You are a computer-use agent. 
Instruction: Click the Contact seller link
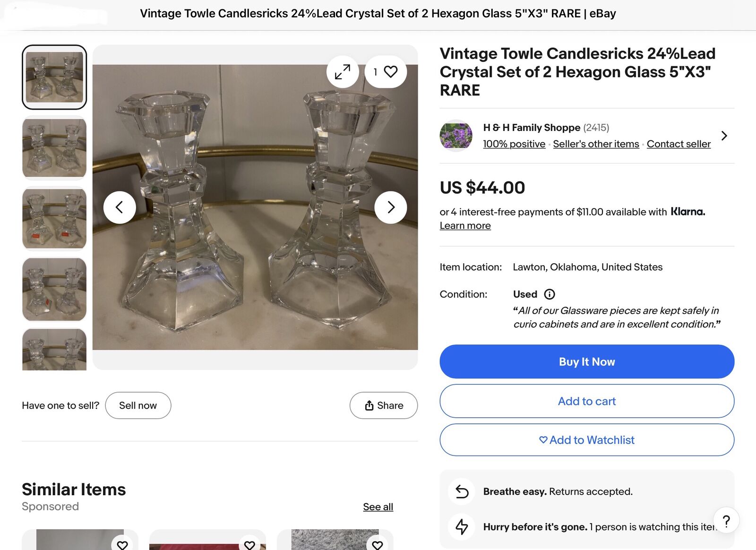[x=679, y=144]
